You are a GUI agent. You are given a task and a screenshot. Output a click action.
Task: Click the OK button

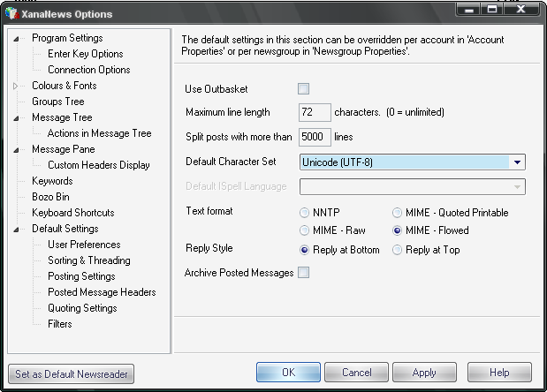pyautogui.click(x=288, y=373)
